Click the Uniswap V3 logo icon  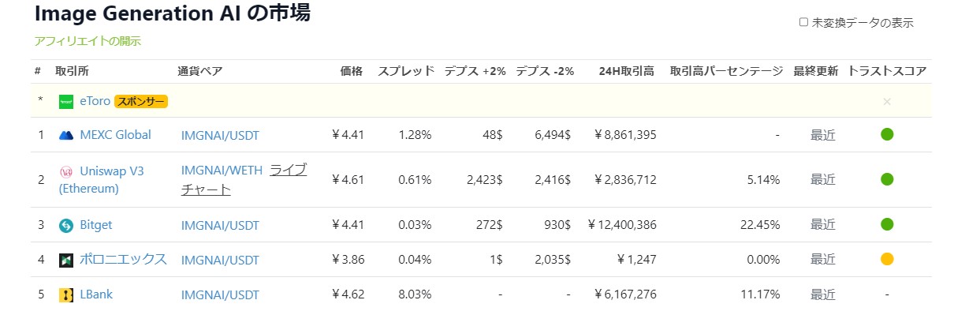66,171
